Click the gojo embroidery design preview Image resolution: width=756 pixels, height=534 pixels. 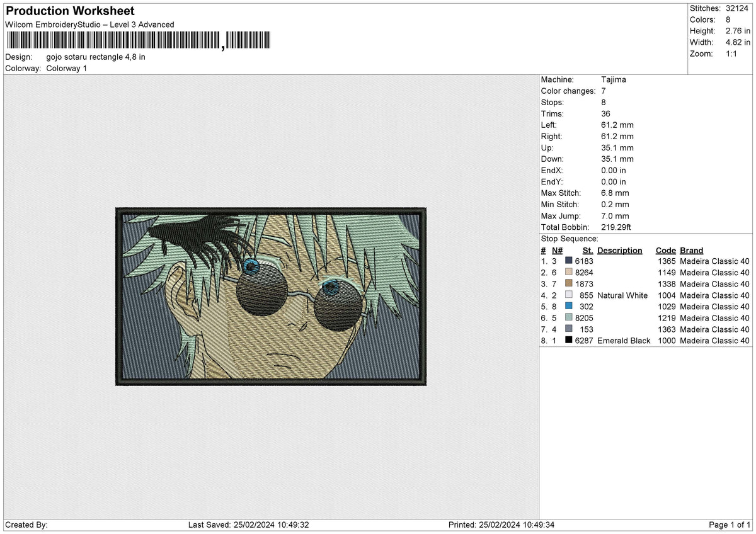272,295
